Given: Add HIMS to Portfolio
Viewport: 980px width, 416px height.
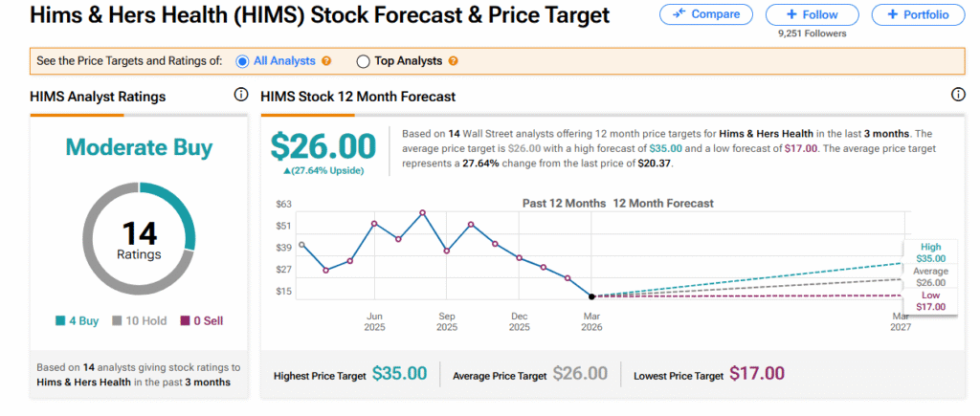Looking at the screenshot, I should coord(917,14).
